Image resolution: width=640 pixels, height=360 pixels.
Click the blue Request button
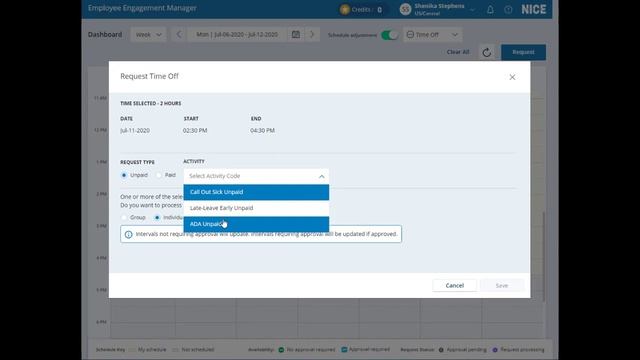tap(523, 52)
